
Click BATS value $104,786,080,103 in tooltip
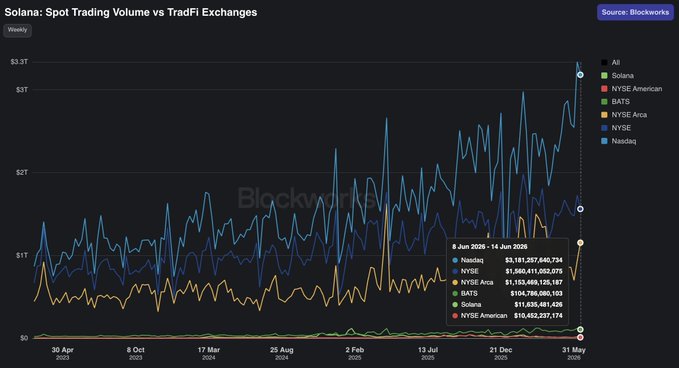[x=537, y=294]
